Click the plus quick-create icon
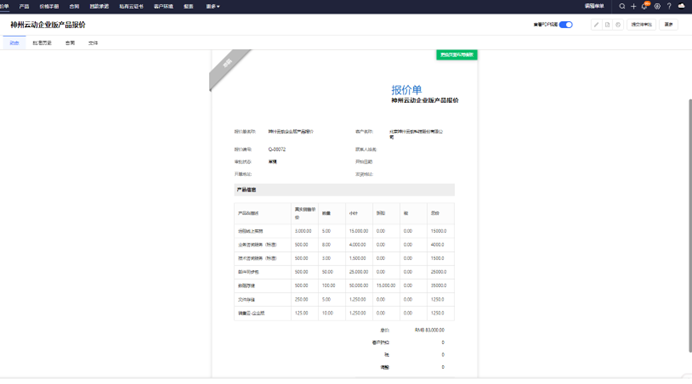The image size is (692, 384). [633, 6]
